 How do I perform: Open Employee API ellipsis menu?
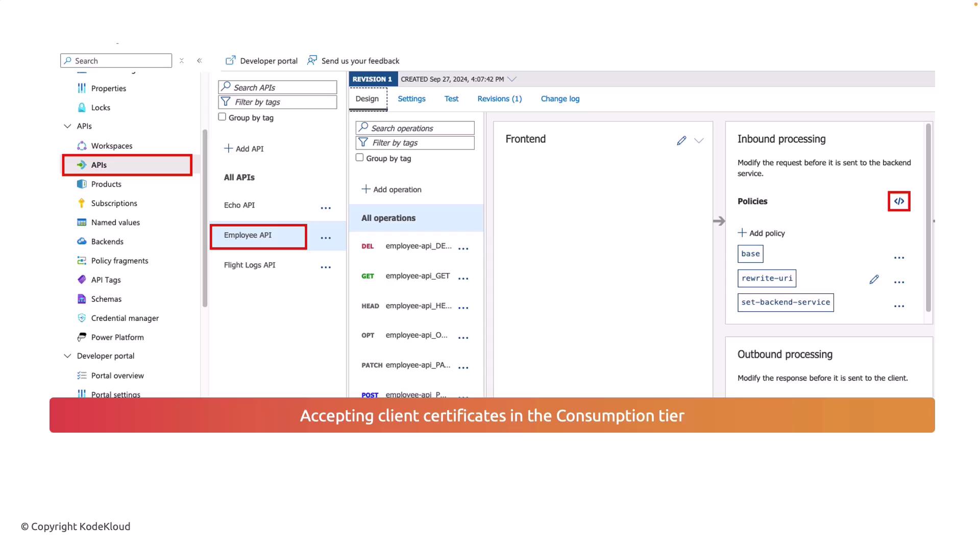tap(326, 238)
